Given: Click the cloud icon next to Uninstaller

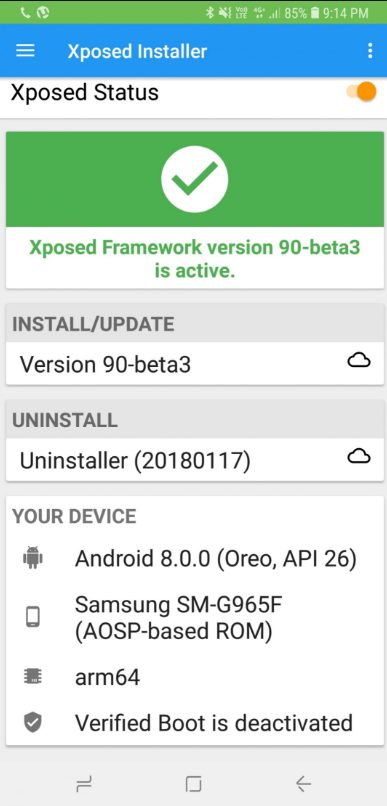Looking at the screenshot, I should pyautogui.click(x=359, y=456).
